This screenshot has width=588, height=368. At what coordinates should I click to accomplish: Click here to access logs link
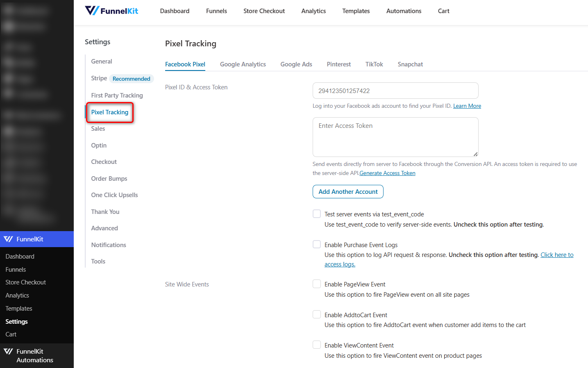[557, 255]
